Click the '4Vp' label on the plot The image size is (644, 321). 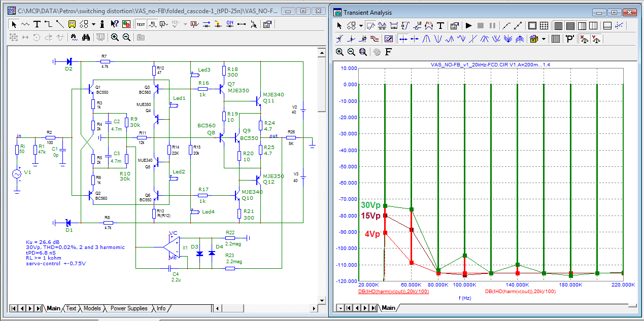click(372, 234)
